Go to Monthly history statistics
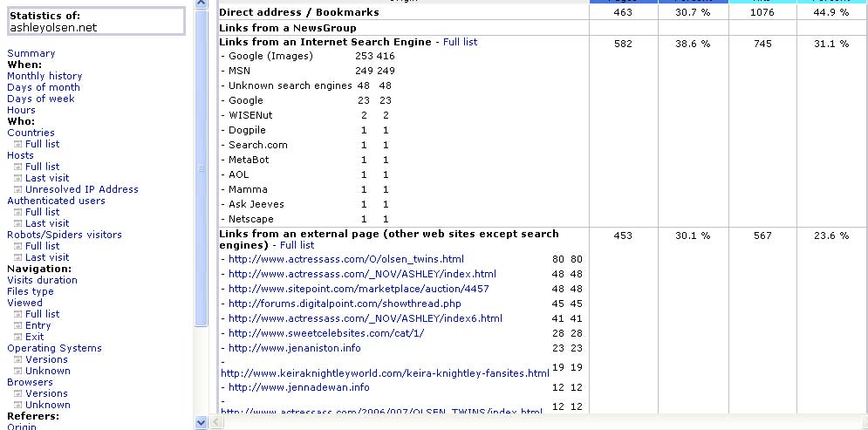 [44, 76]
